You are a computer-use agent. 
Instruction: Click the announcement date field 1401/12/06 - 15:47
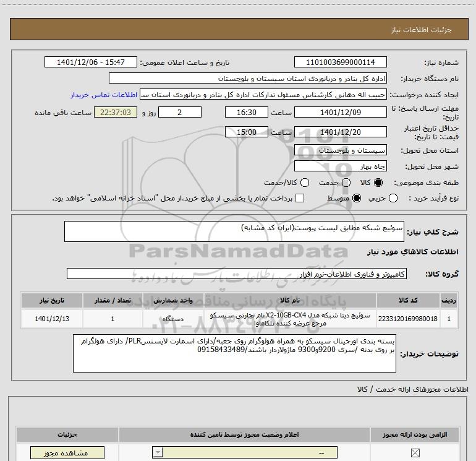(91, 62)
